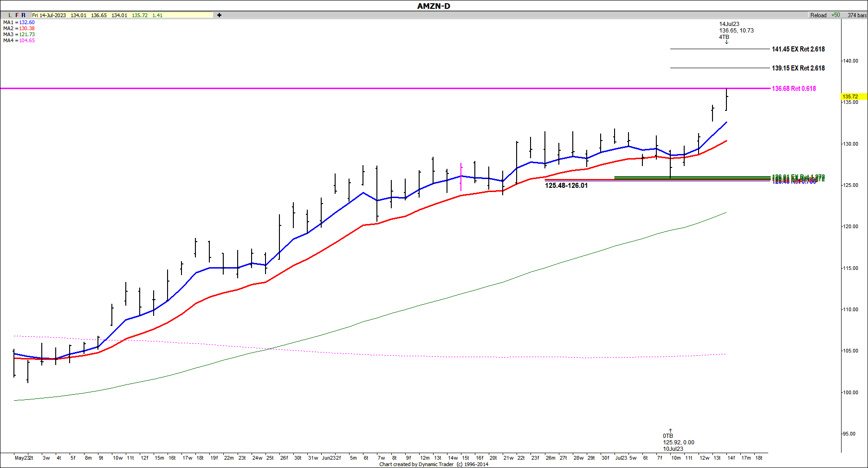Click the plus icon beside data bar
This screenshot has height=468, width=868.
click(219, 15)
